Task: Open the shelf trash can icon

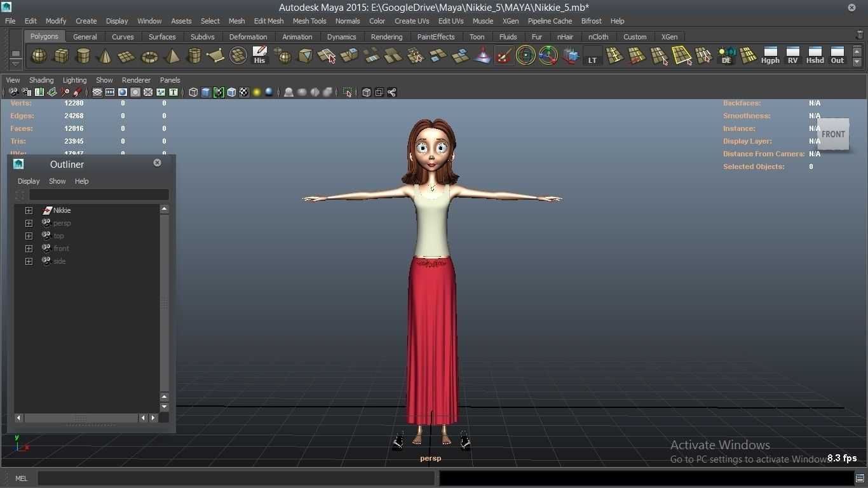Action: click(860, 35)
